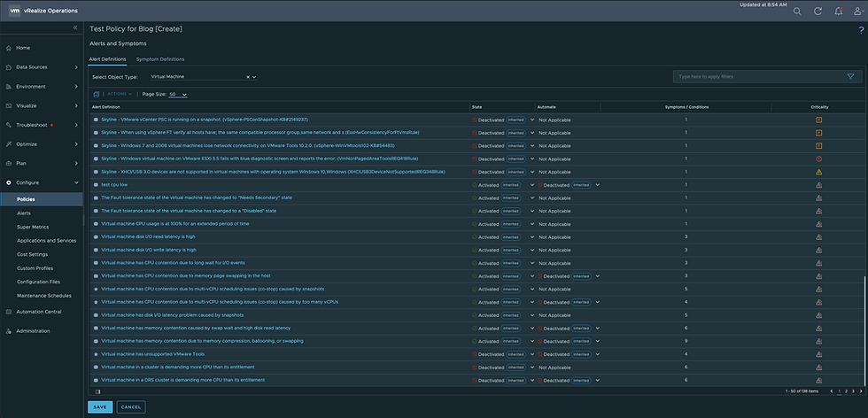Select checkbox for disk I/O write latency row
Screen dimensions: 868x418
click(x=96, y=251)
